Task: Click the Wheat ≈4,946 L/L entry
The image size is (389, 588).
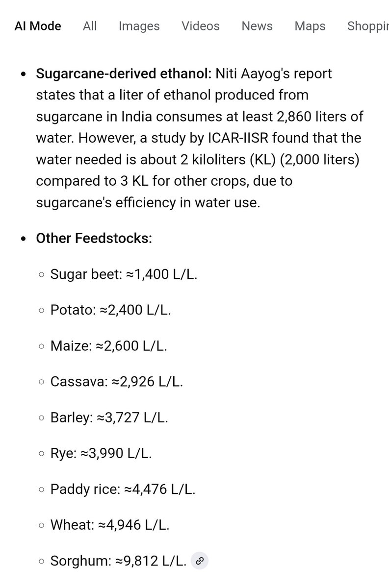Action: pyautogui.click(x=110, y=525)
